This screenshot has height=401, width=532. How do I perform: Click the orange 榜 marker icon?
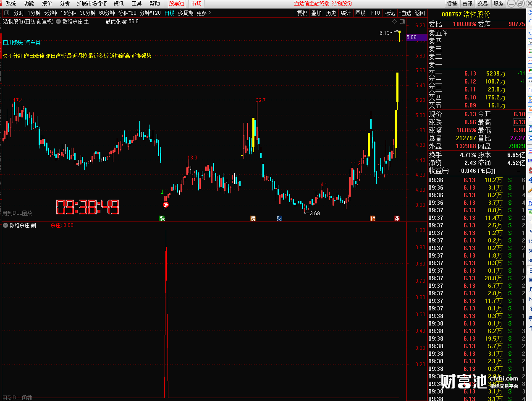tap(253, 218)
